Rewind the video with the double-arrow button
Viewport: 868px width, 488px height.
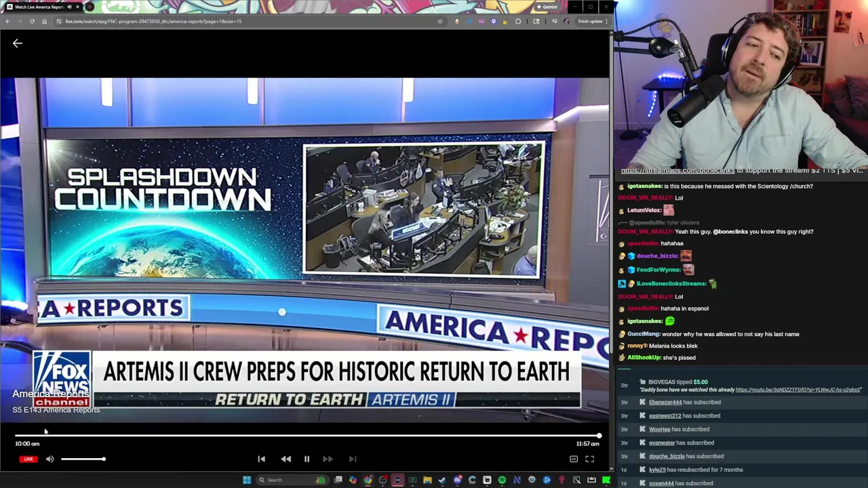click(x=286, y=459)
